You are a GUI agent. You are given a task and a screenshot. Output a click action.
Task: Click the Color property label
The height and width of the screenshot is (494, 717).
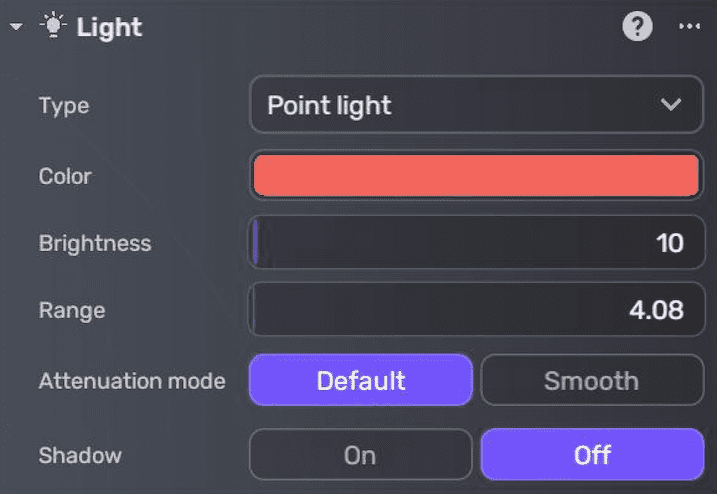pos(65,176)
